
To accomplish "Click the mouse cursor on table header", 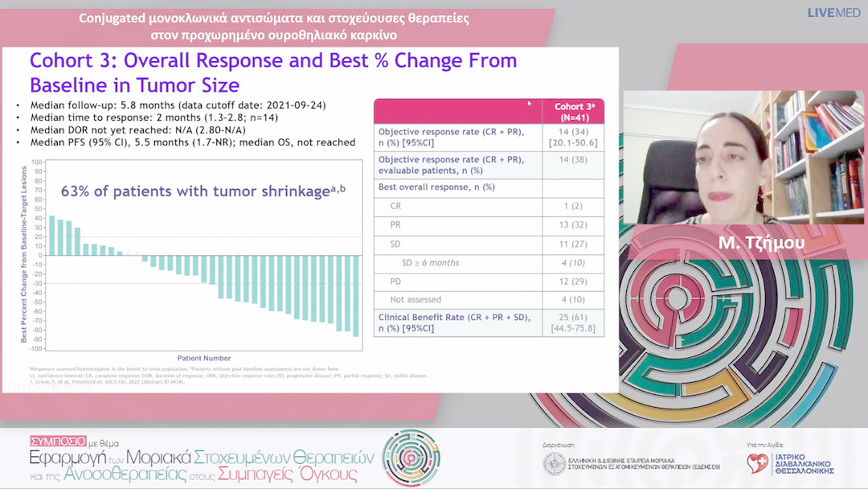I will click(x=529, y=103).
